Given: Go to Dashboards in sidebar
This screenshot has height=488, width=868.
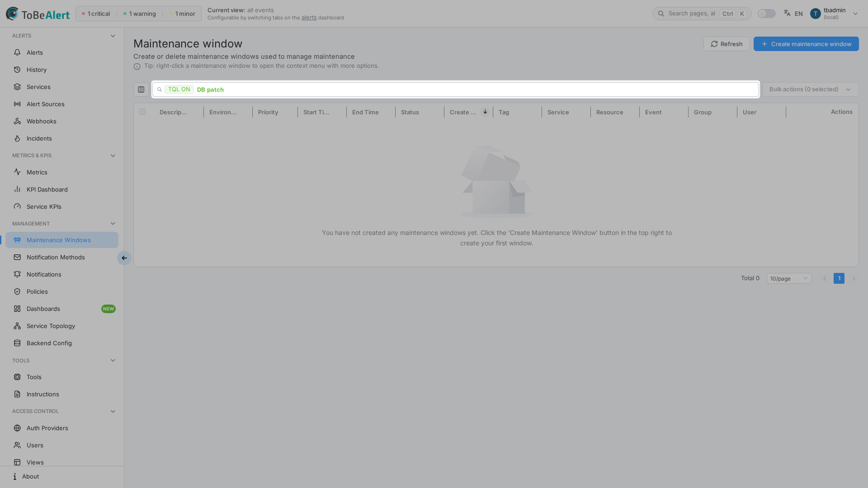Looking at the screenshot, I should click(x=62, y=309).
